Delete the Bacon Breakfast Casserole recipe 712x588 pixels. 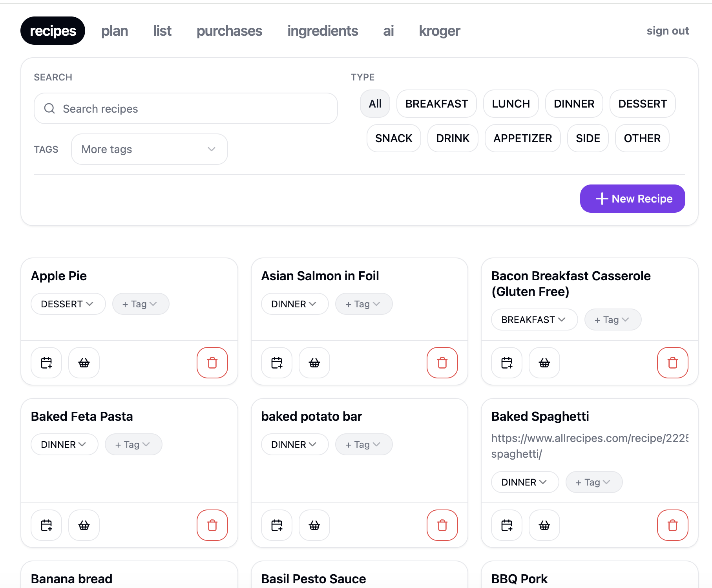(672, 363)
